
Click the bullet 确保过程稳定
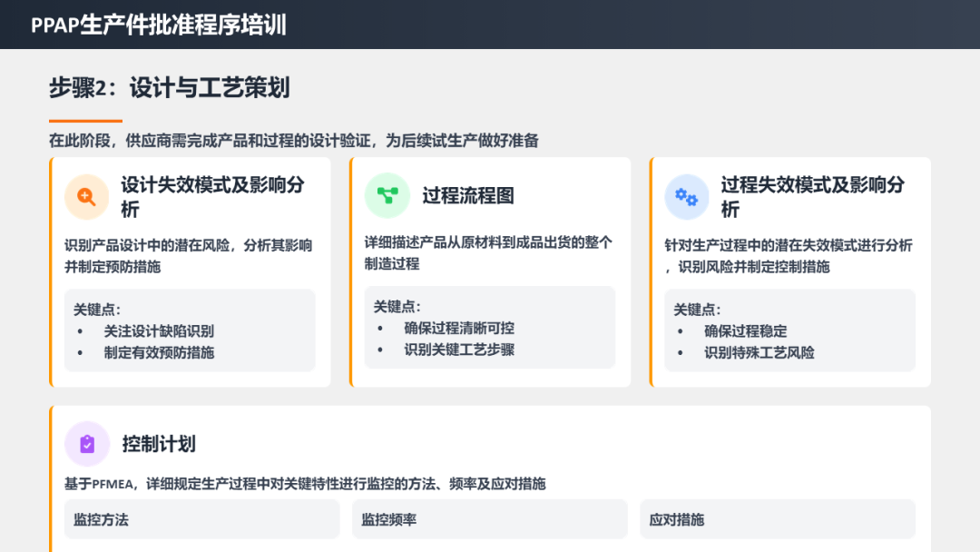pyautogui.click(x=745, y=331)
